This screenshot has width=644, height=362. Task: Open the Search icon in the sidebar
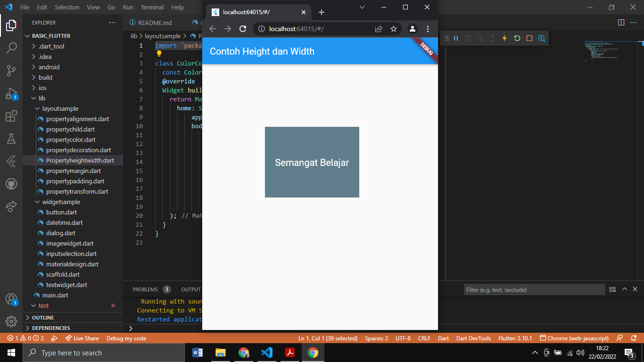pos(11,47)
